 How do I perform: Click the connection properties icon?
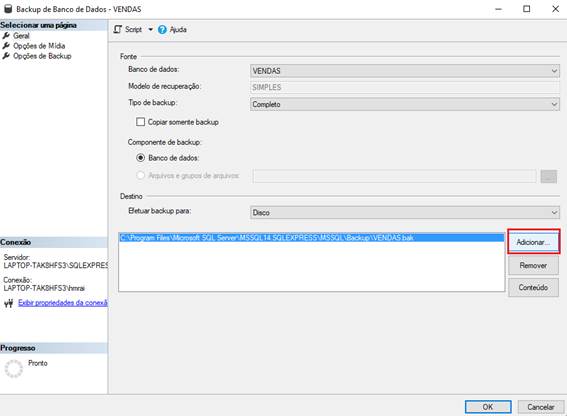(9, 303)
